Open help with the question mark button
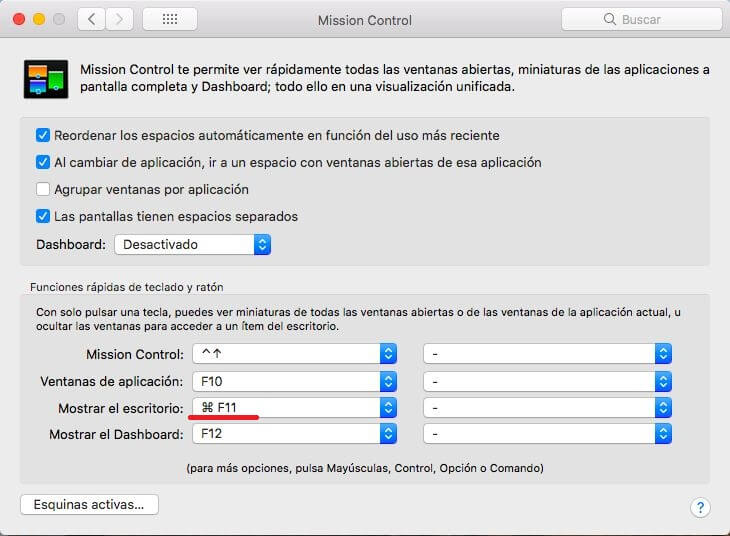This screenshot has width=730, height=536. tap(700, 507)
